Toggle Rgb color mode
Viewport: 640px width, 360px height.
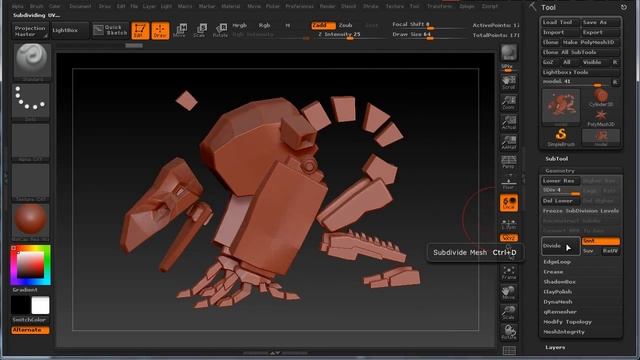(264, 25)
